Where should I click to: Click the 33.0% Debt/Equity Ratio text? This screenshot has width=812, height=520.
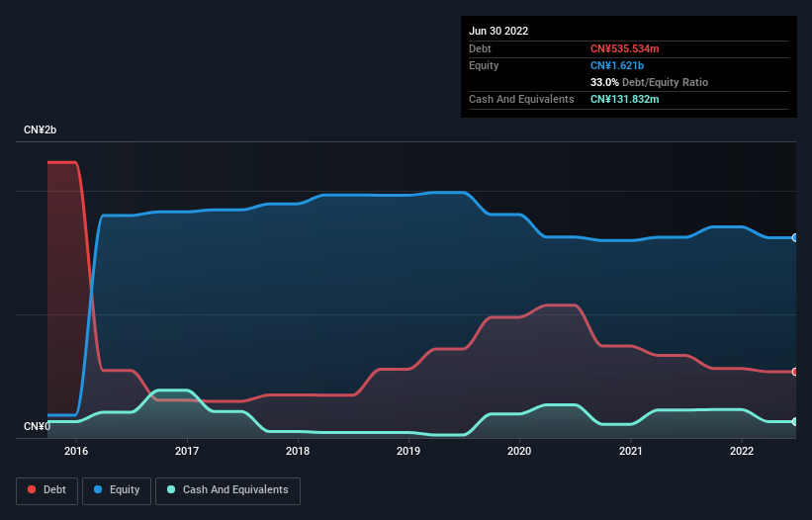tap(649, 82)
